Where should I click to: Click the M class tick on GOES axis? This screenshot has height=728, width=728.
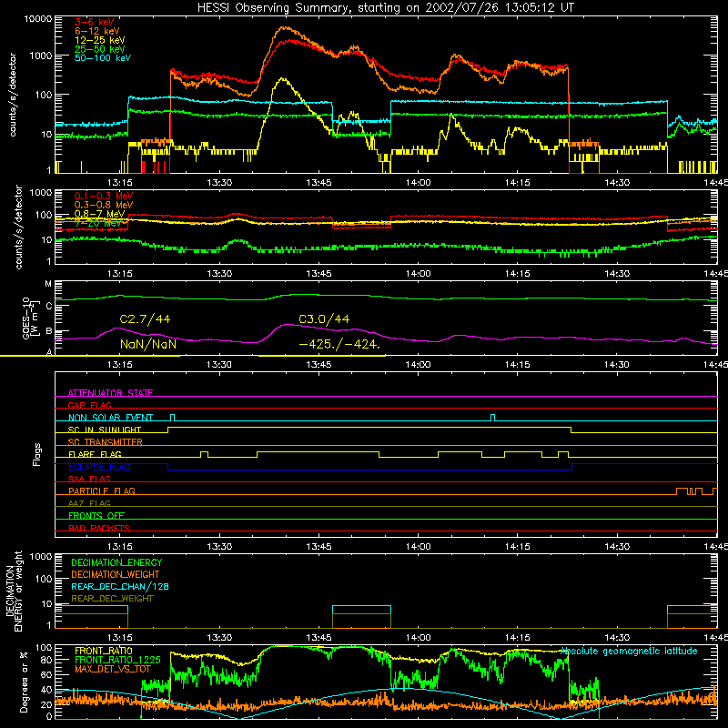(48, 284)
